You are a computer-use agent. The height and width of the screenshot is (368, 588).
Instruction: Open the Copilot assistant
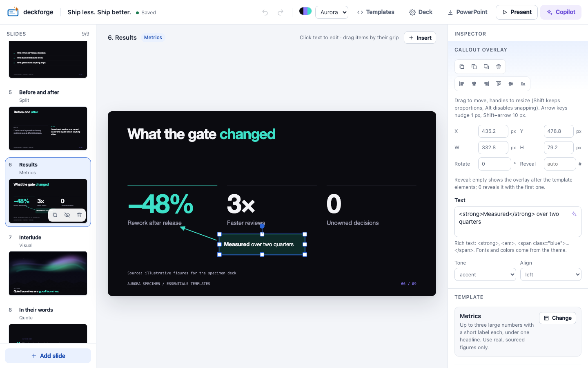coord(561,12)
